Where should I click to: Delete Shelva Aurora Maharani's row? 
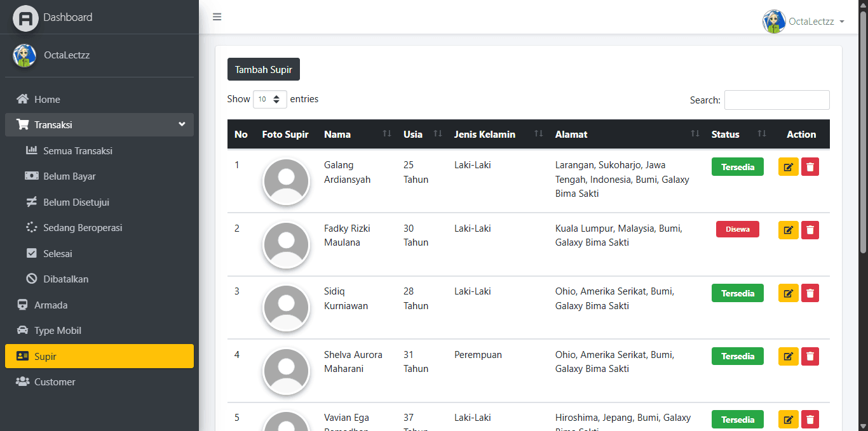coord(810,356)
